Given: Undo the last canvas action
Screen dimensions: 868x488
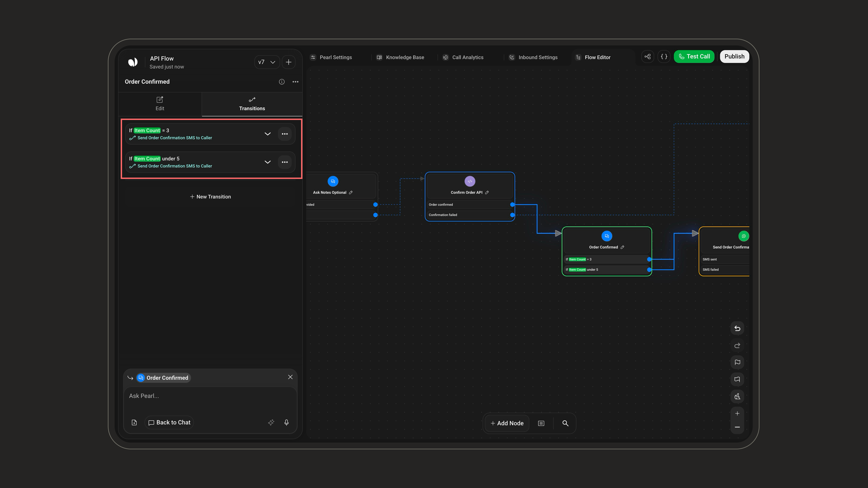Looking at the screenshot, I should click(x=737, y=328).
